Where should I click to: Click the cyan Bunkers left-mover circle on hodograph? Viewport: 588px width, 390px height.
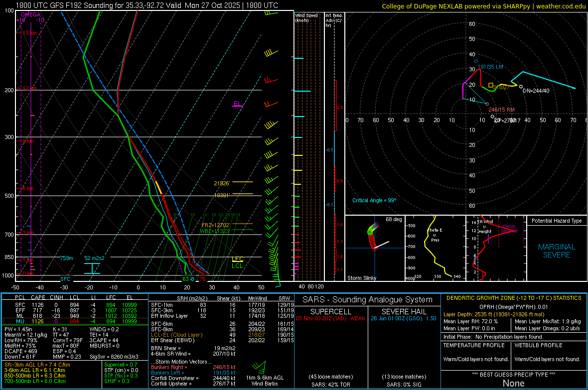(x=476, y=61)
